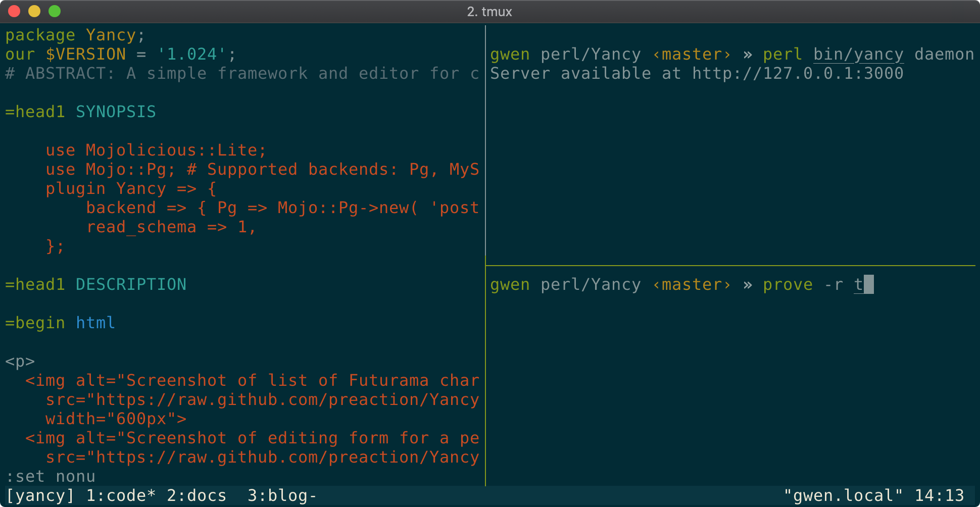Screen dimensions: 980x507
Task: Switch to the 2:docs tmux window
Action: click(x=197, y=495)
